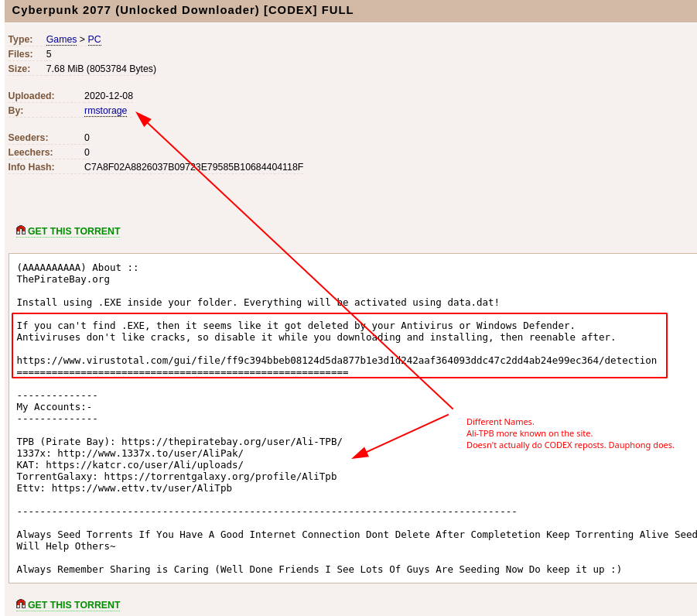
Task: Click the 'Install using .EXE inside your folder' line
Action: 258,303
